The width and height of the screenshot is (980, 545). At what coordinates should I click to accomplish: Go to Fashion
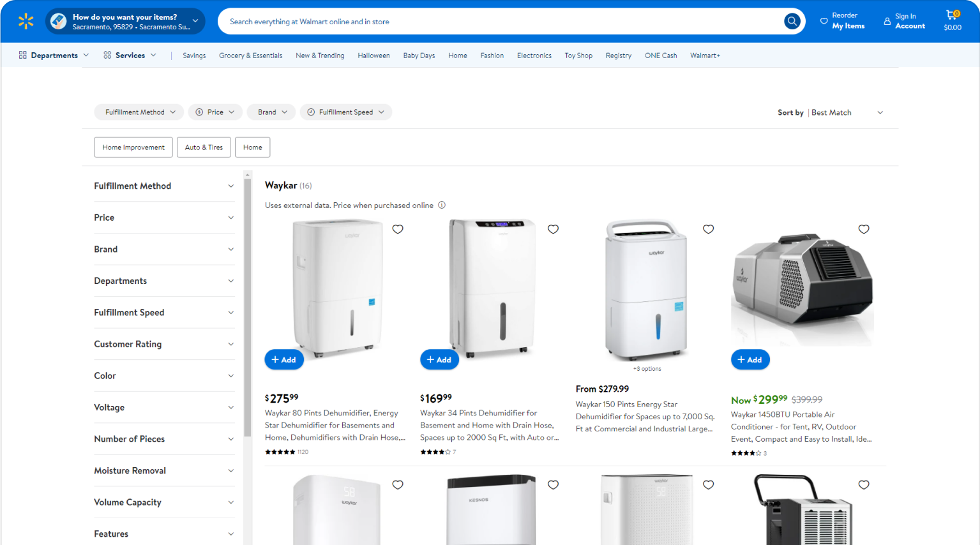(492, 56)
